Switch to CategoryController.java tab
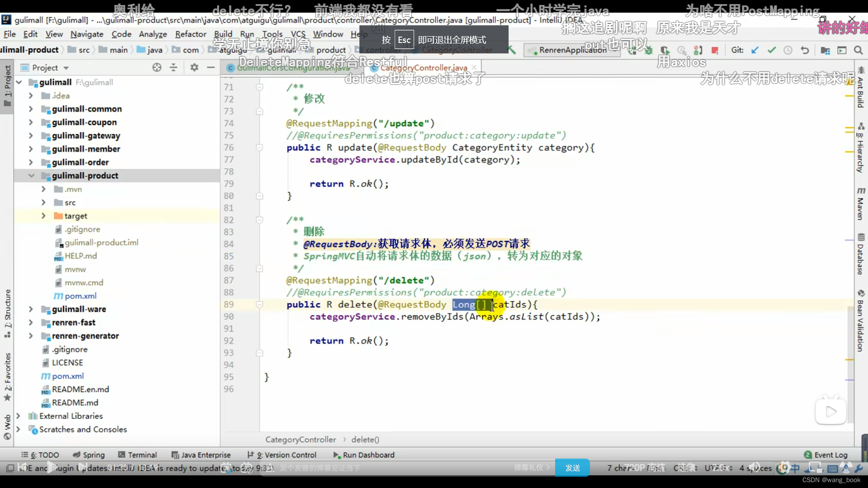This screenshot has width=868, height=488. point(424,68)
